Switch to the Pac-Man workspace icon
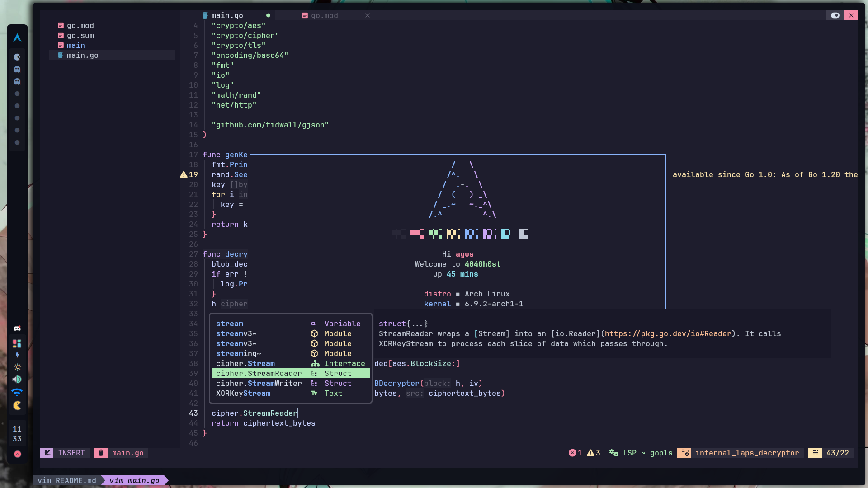Viewport: 868px width, 488px height. click(x=17, y=57)
